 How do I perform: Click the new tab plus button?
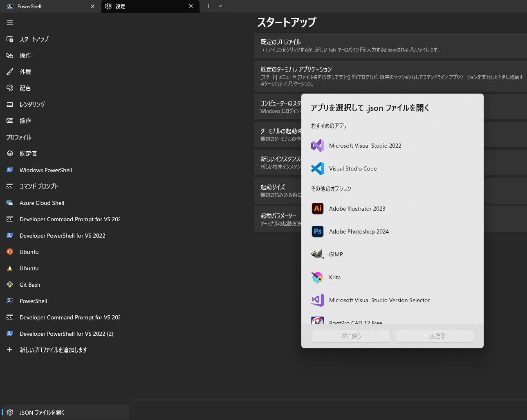(208, 6)
